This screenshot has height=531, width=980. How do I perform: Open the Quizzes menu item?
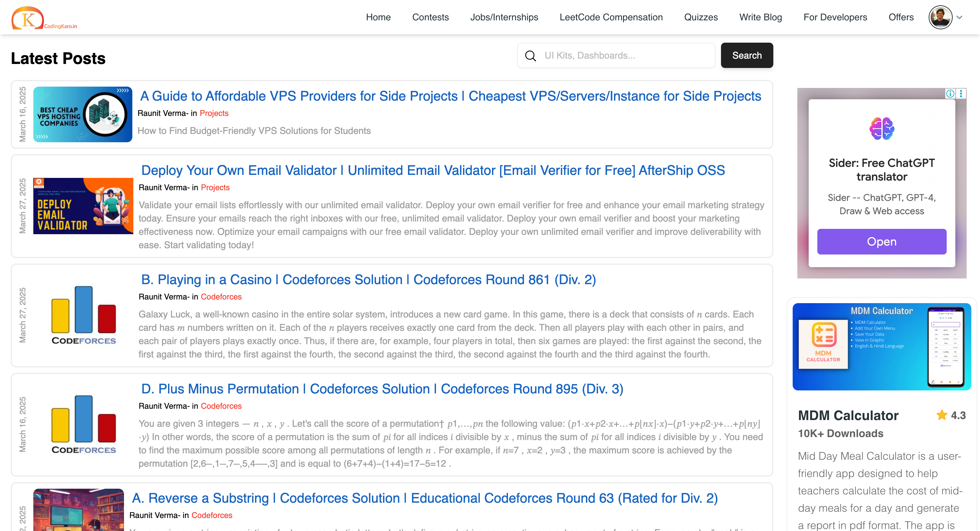point(701,17)
